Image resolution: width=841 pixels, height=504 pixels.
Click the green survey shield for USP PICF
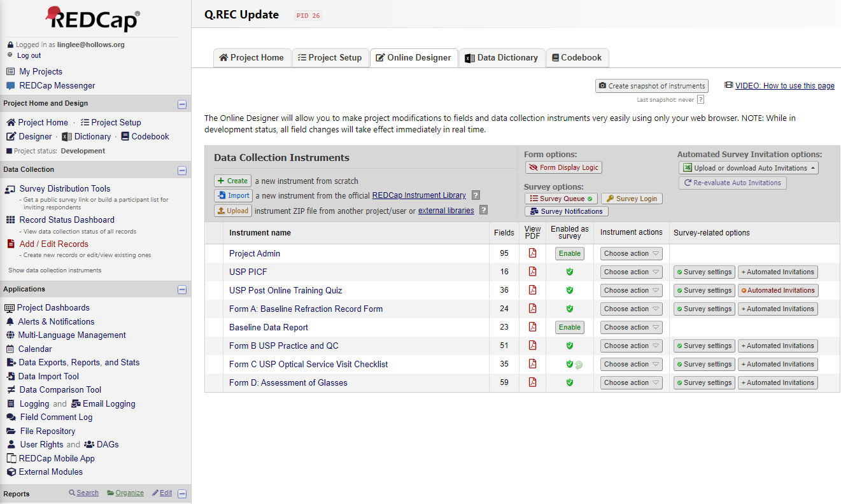click(x=570, y=272)
